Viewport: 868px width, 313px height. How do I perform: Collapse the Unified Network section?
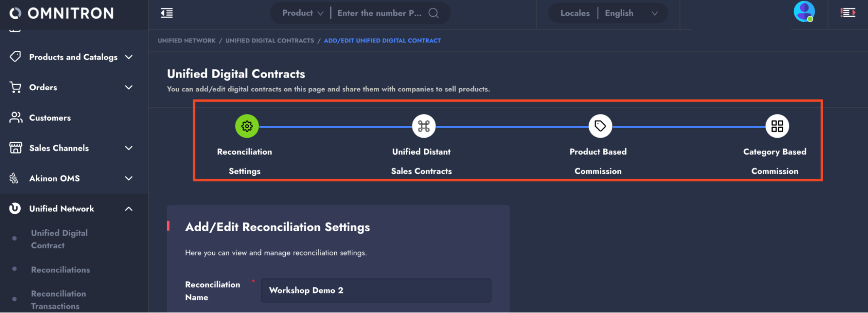pos(129,209)
